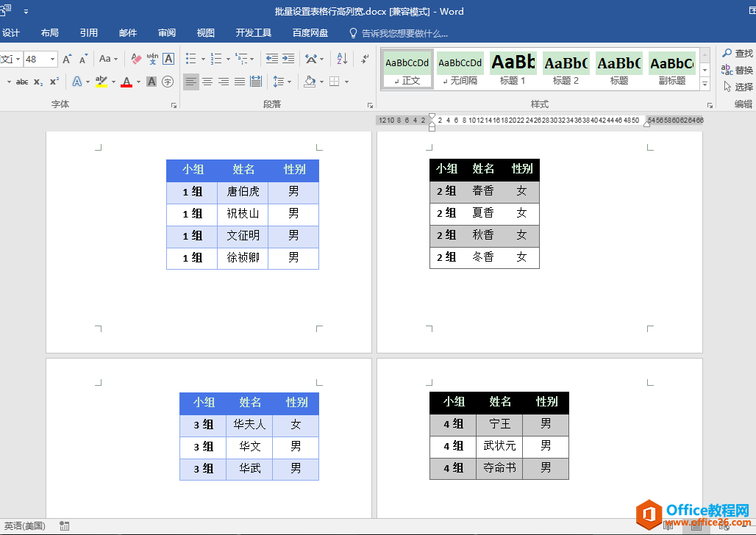Click the Text Effects outlined A icon

[77, 82]
